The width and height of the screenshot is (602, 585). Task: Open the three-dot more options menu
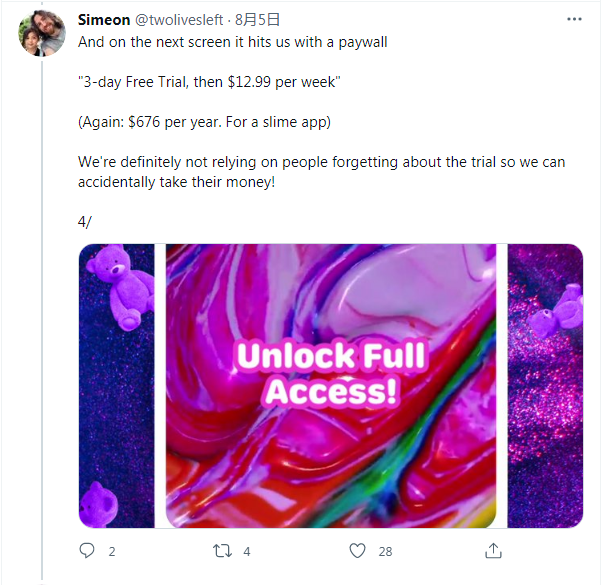click(574, 19)
